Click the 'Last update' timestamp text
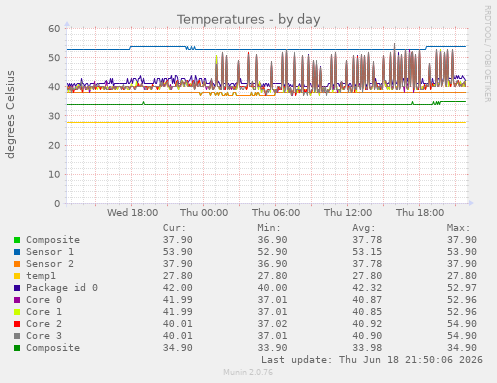The width and height of the screenshot is (497, 383). coord(372,360)
